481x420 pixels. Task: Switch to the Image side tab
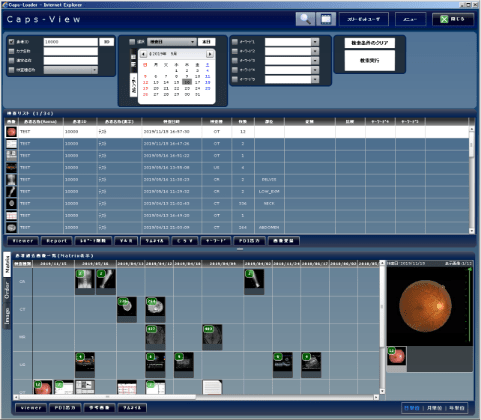click(7, 316)
